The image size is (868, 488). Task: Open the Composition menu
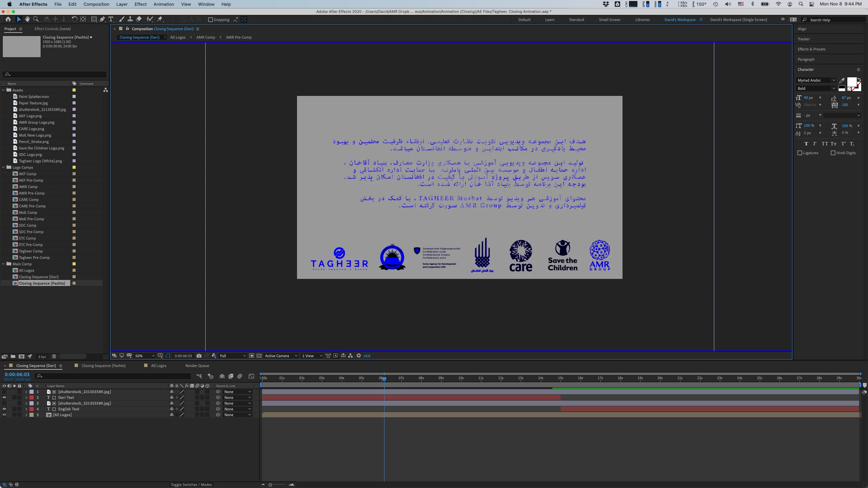(96, 4)
